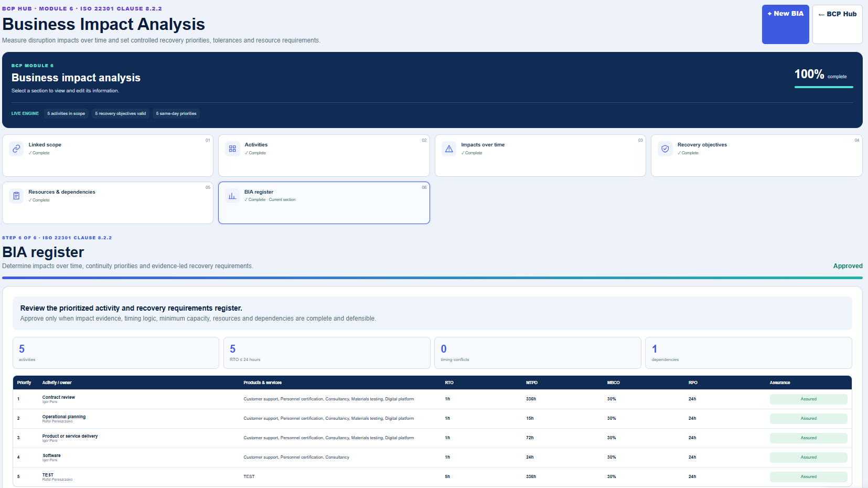Click the Activities grid icon
The height and width of the screenshot is (488, 868).
click(x=232, y=148)
